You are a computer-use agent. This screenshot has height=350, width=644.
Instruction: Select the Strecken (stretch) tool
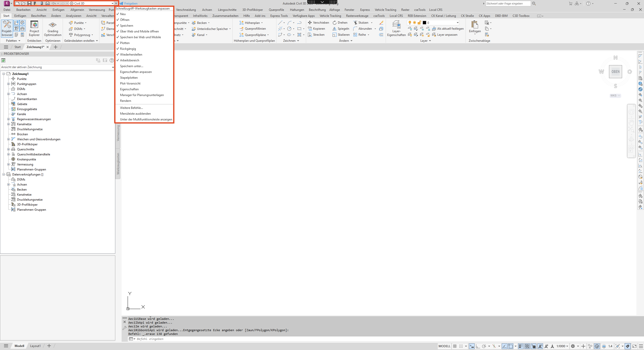(x=316, y=35)
